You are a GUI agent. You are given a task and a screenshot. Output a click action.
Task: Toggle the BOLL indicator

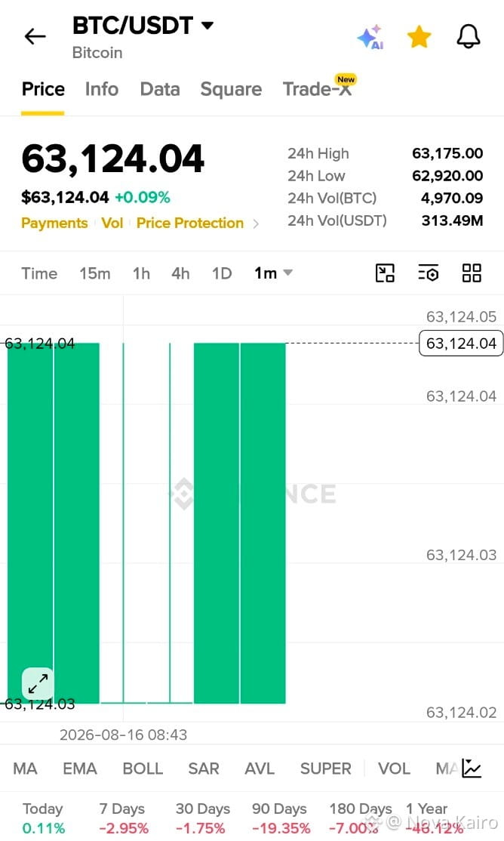coord(143,769)
